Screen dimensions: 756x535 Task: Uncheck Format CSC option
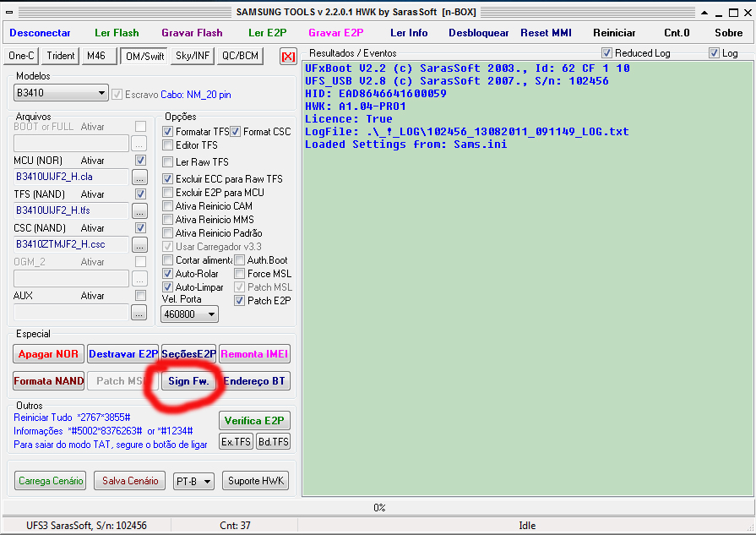[236, 132]
